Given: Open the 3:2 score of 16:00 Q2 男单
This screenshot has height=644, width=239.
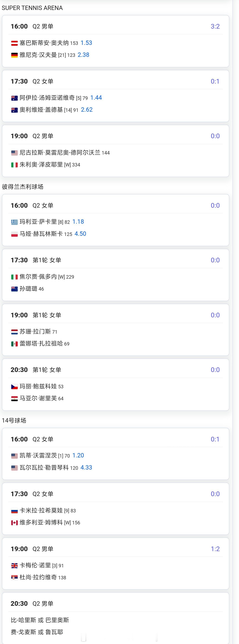Looking at the screenshot, I should [x=215, y=26].
